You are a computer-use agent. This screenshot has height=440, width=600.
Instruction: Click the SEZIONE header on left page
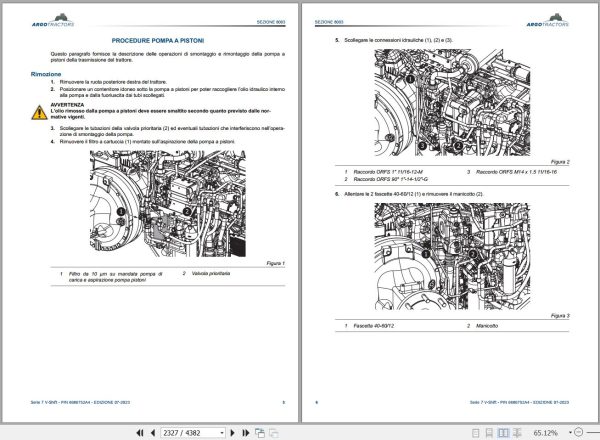tap(271, 22)
